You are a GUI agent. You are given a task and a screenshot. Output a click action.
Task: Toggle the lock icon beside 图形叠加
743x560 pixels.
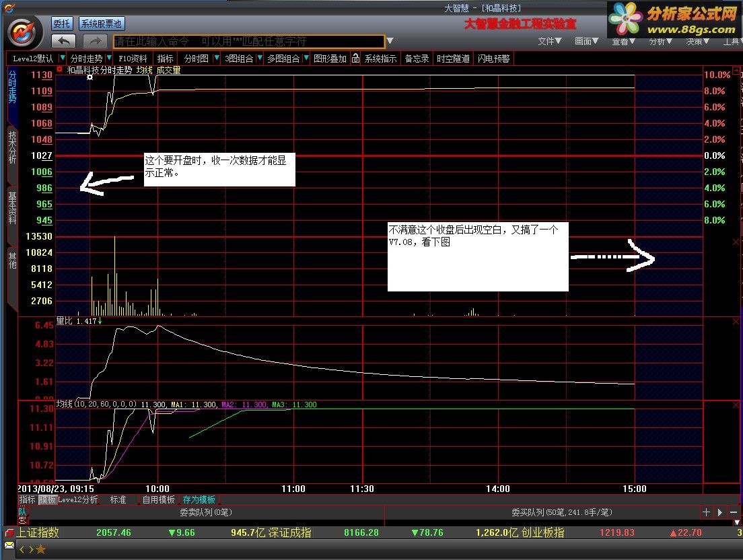point(355,59)
